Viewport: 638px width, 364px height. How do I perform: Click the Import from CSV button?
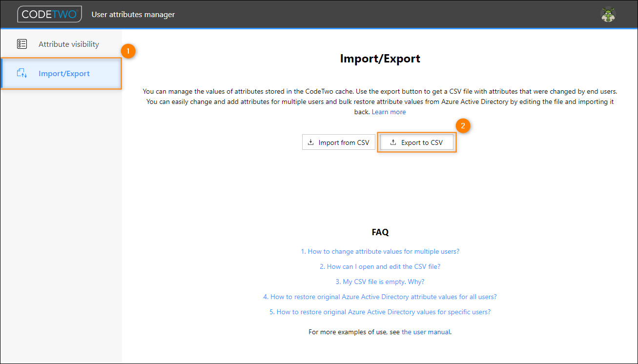[339, 142]
